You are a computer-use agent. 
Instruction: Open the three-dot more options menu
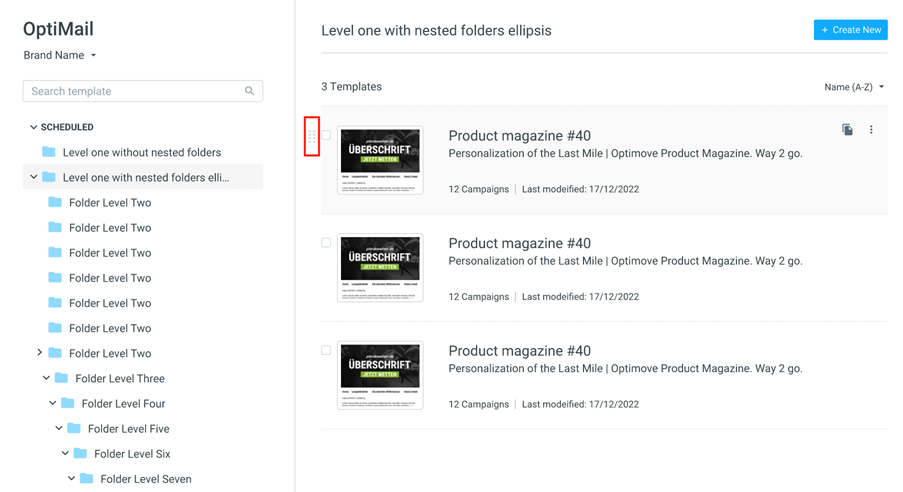pyautogui.click(x=871, y=130)
